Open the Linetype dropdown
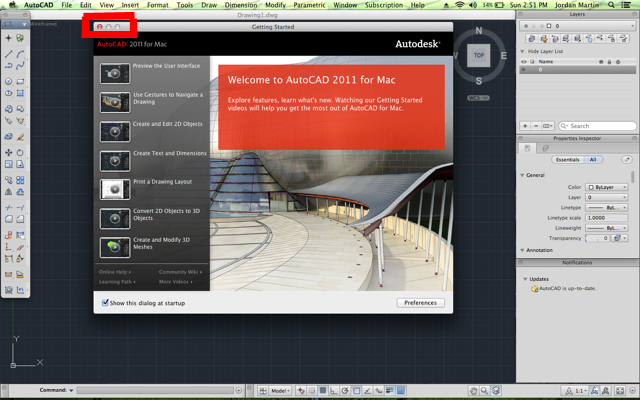Screen dimensions: 640x400 (607, 207)
